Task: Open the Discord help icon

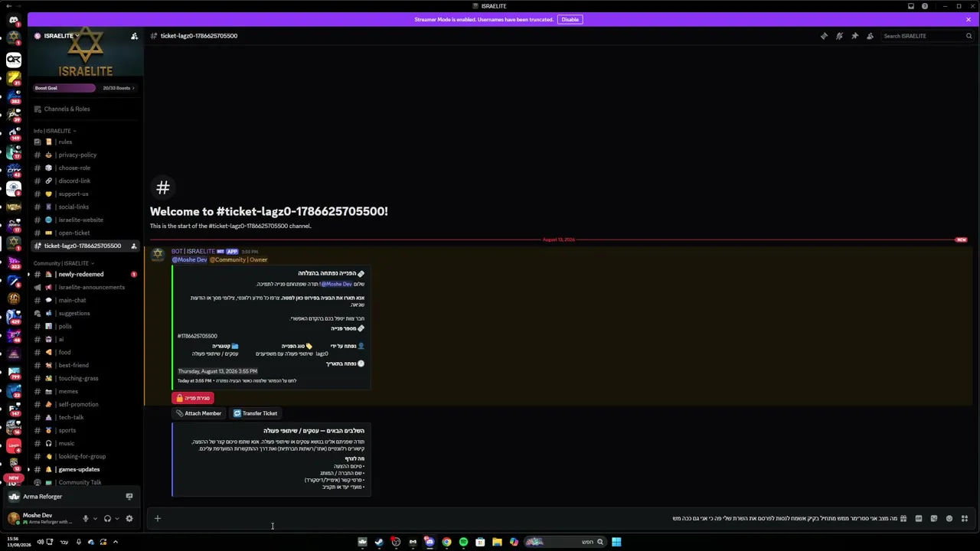Action: (925, 6)
